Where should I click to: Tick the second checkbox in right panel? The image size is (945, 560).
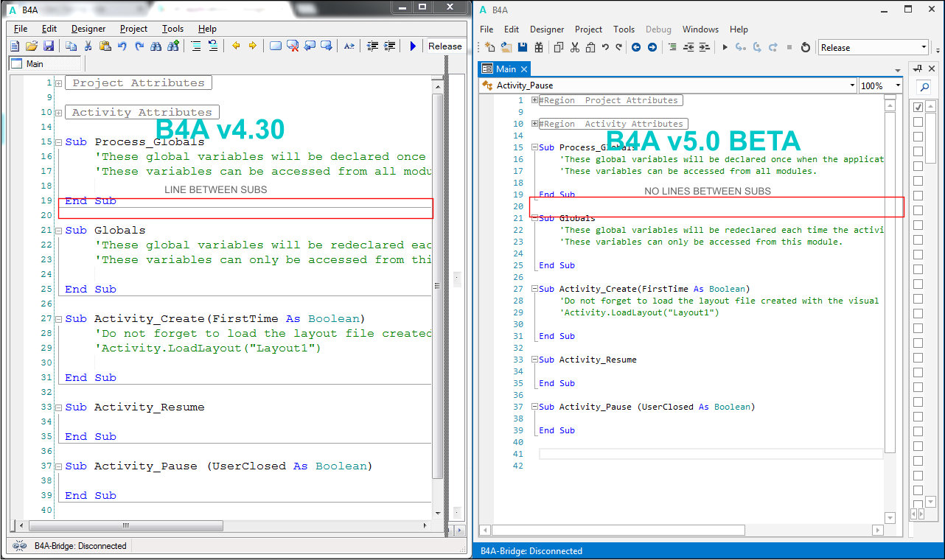(x=918, y=122)
